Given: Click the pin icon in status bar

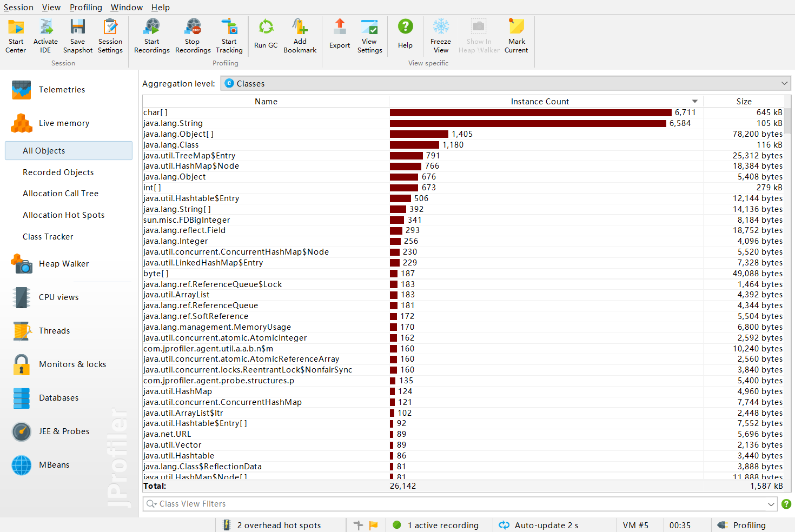Looking at the screenshot, I should 358,525.
